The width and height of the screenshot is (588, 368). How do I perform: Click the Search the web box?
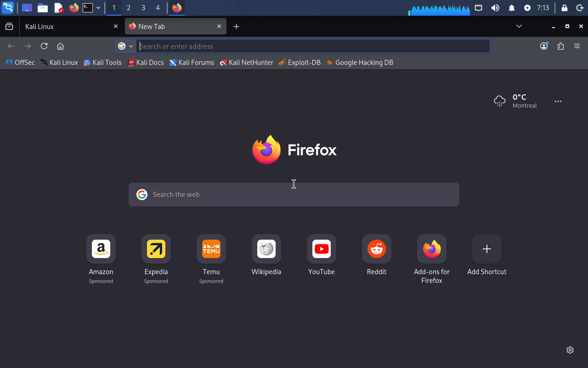coord(294,195)
